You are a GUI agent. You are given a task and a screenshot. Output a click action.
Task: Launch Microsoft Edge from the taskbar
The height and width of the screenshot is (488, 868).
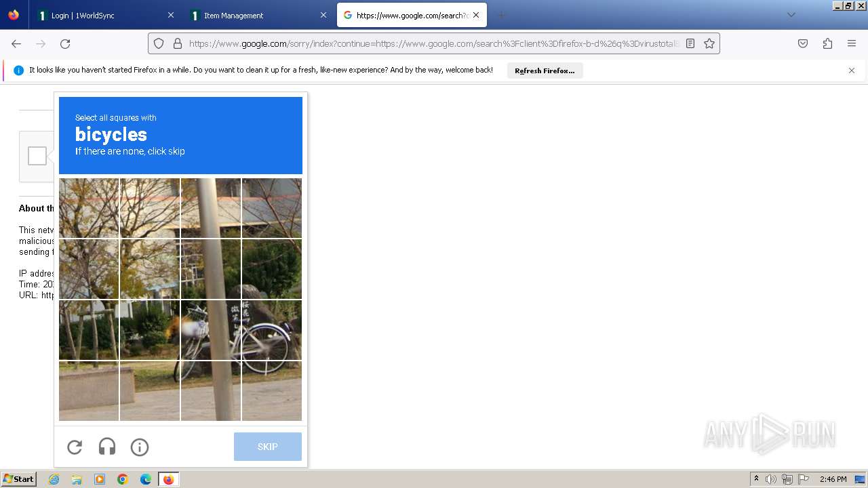pyautogui.click(x=146, y=479)
